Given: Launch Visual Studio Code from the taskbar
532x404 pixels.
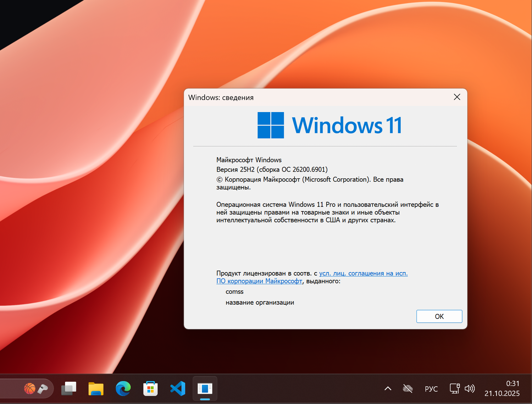Looking at the screenshot, I should [177, 388].
